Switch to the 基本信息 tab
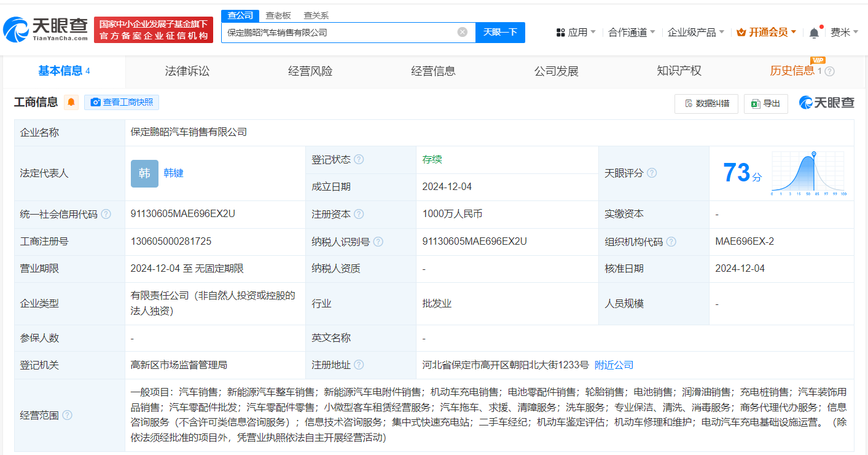 (x=64, y=71)
